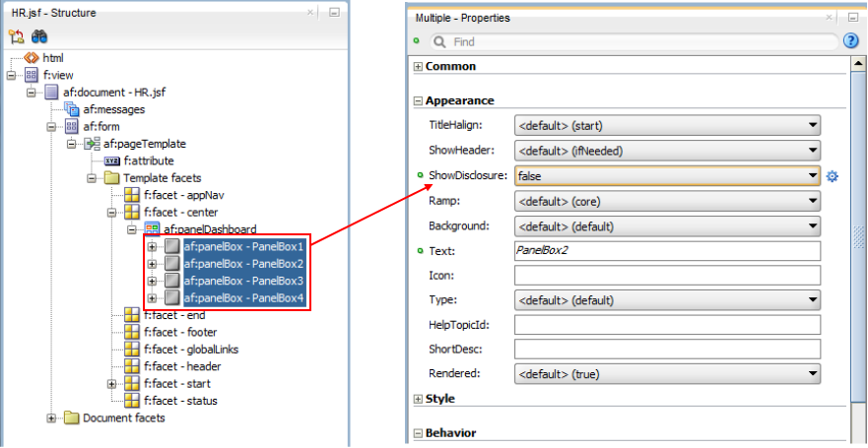Click the f:facet - appNav icon
Viewport: 868px width, 448px height.
[132, 195]
